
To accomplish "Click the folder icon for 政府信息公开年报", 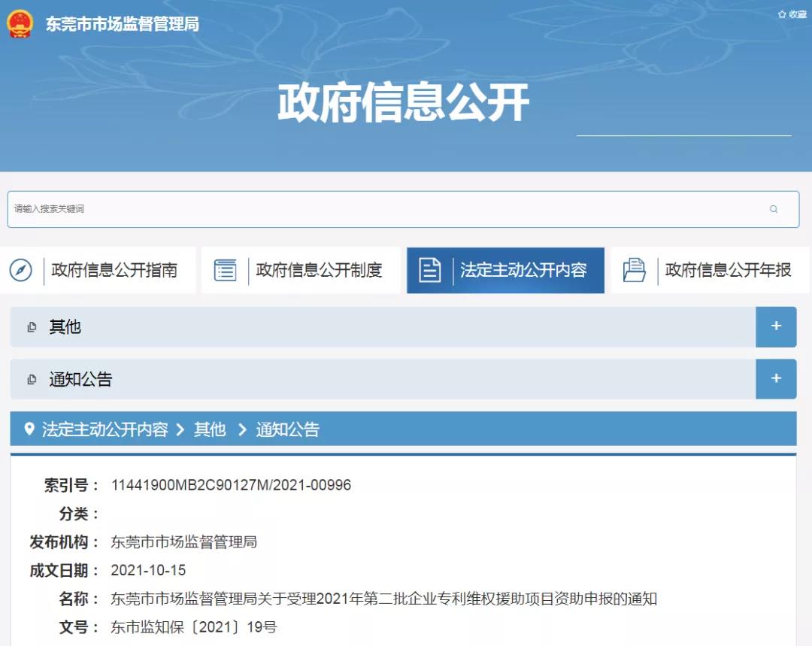I will (x=635, y=271).
